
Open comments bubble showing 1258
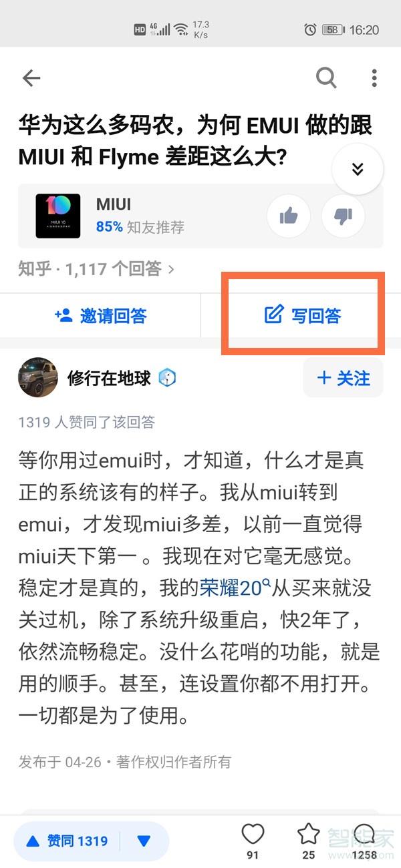[364, 840]
